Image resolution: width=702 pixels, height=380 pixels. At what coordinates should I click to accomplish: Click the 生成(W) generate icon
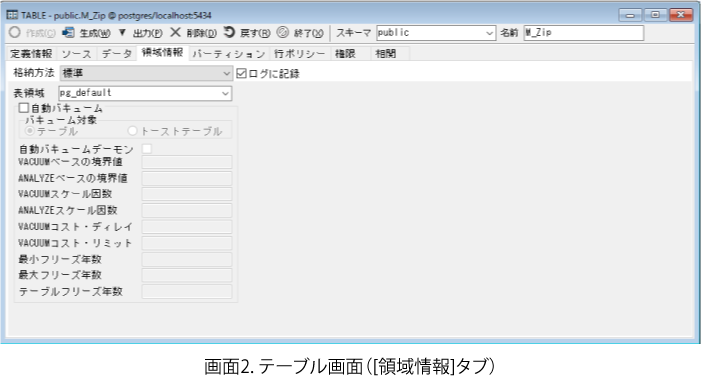68,32
